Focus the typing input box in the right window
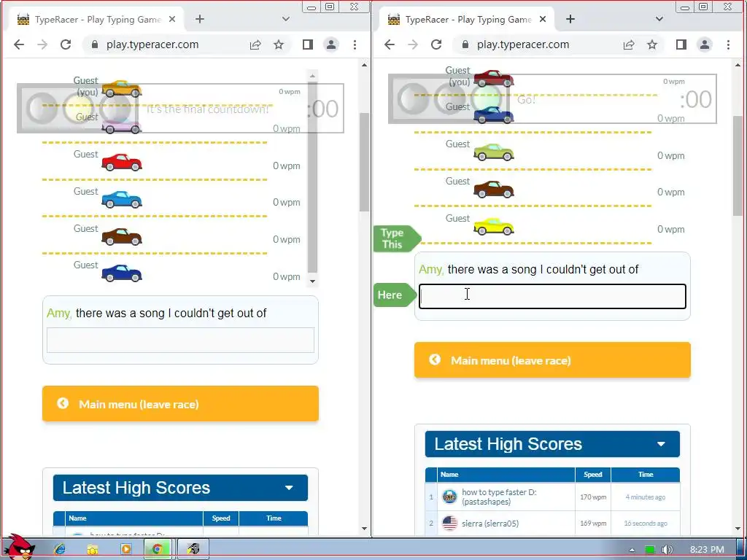The height and width of the screenshot is (560, 747). click(553, 296)
